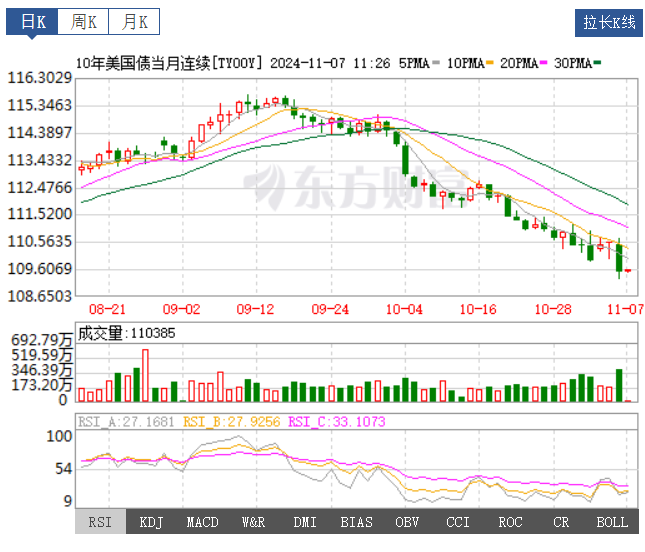This screenshot has width=645, height=552.
Task: Click the 08-21 date axis label
Action: click(x=107, y=309)
